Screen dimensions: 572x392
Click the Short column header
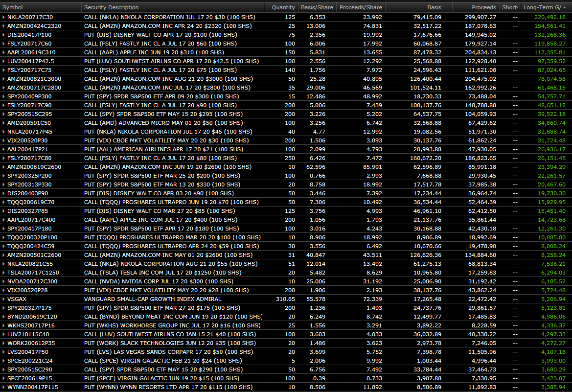pyautogui.click(x=510, y=7)
